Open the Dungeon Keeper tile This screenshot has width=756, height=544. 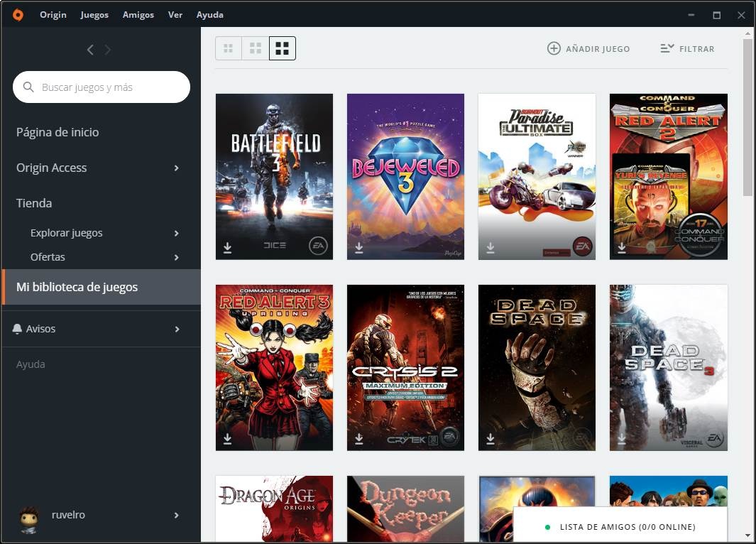pyautogui.click(x=405, y=508)
